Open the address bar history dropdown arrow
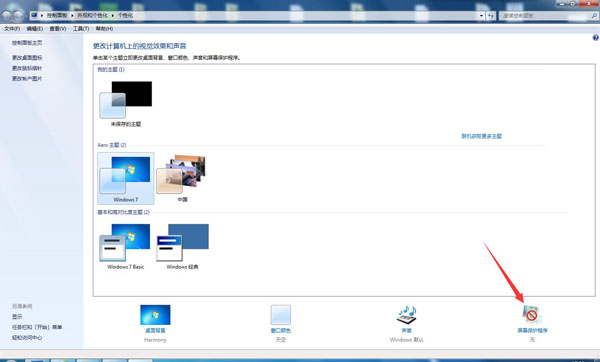This screenshot has height=362, width=600. click(481, 16)
